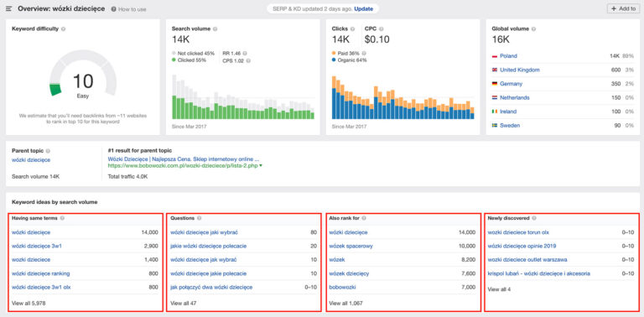The height and width of the screenshot is (317, 644).
Task: Click the Global volume help icon
Action: tap(533, 29)
